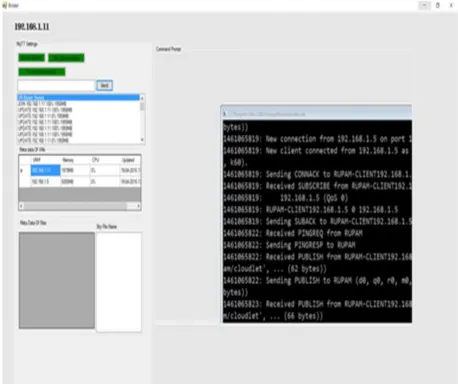Click the Broker app icon in title bar

[5, 5]
